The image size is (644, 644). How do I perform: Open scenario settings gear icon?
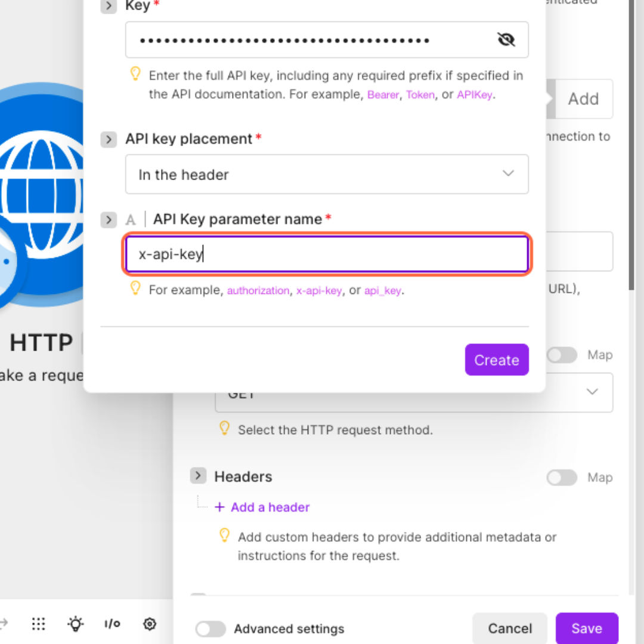pos(150,624)
